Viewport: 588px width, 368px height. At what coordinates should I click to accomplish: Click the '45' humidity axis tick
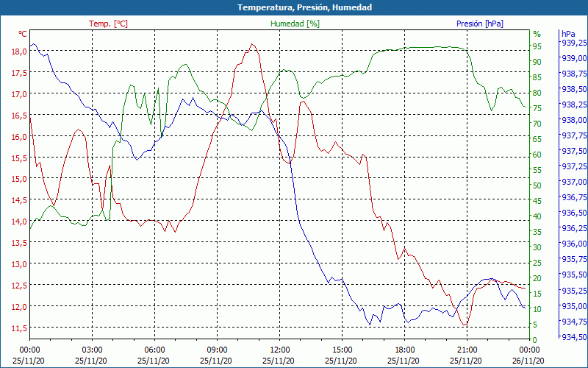(537, 201)
